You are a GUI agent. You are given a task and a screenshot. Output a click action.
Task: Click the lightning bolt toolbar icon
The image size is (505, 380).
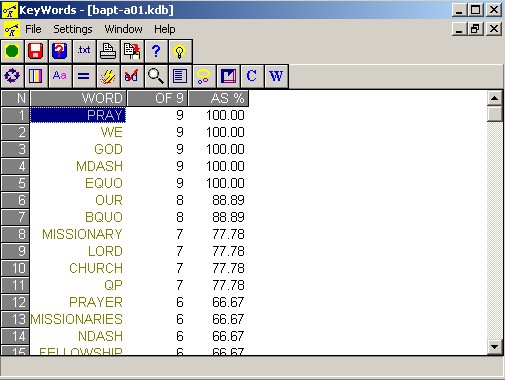pos(108,76)
